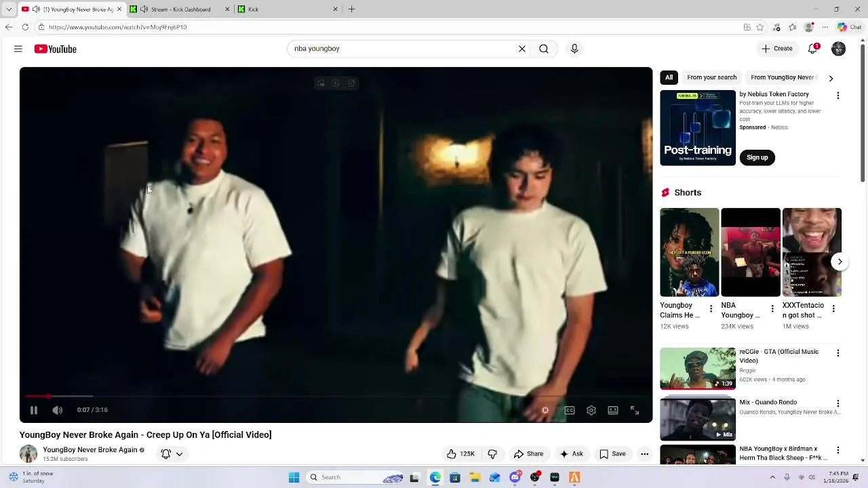
Task: Start voice search with the microphone
Action: tap(574, 49)
